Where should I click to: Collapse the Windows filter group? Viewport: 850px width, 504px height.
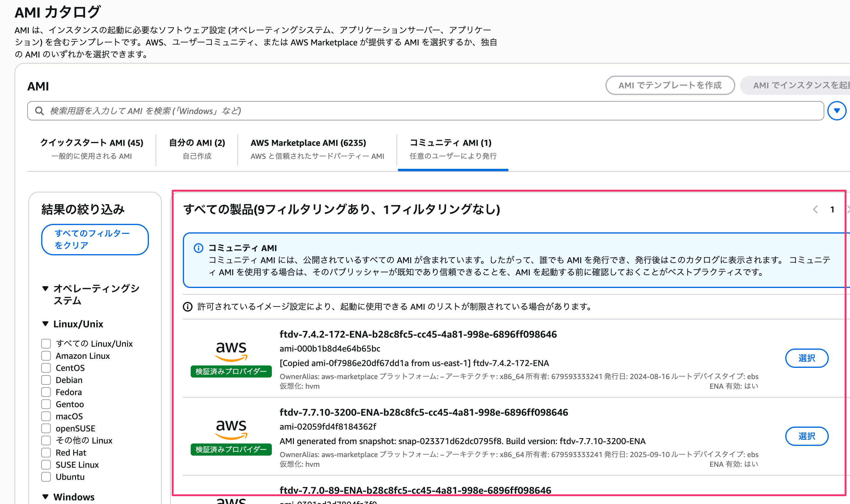tap(45, 497)
